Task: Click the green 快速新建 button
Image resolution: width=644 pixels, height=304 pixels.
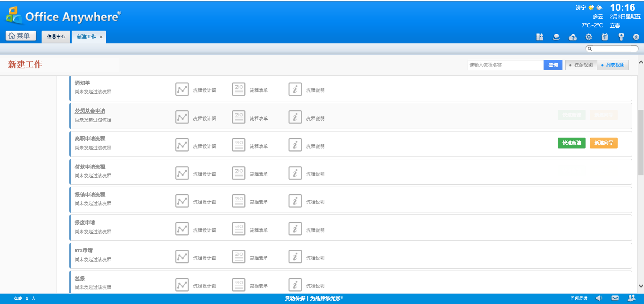Action: coord(571,143)
